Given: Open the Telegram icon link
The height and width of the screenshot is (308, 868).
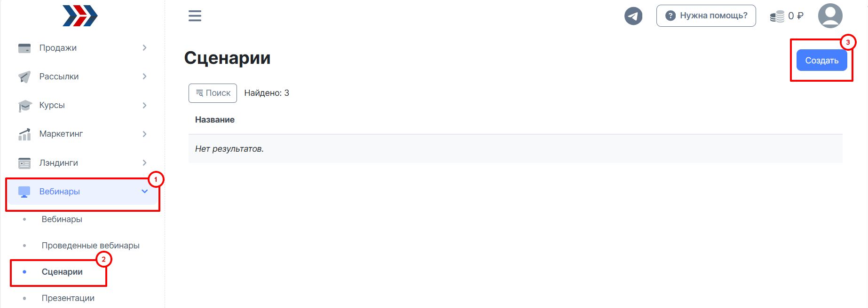Looking at the screenshot, I should (633, 16).
